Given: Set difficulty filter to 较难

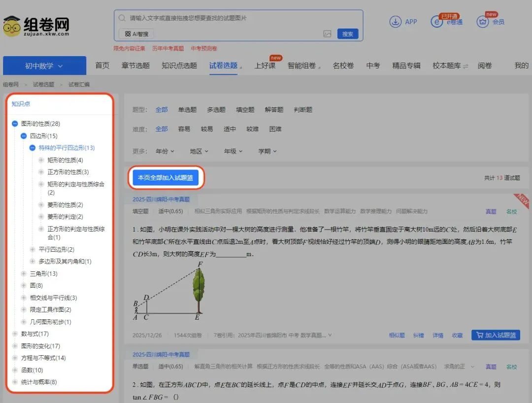Looking at the screenshot, I should pos(252,129).
